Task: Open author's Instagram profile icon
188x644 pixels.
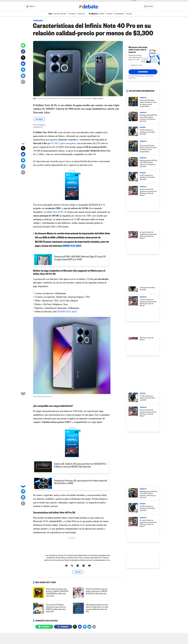Action: tap(84, 565)
